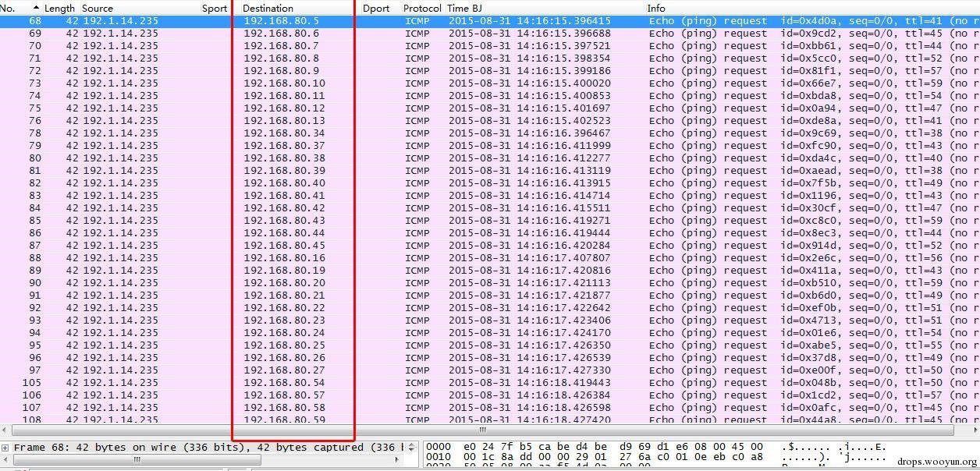Expand the Frame 68 details tree node

point(5,448)
